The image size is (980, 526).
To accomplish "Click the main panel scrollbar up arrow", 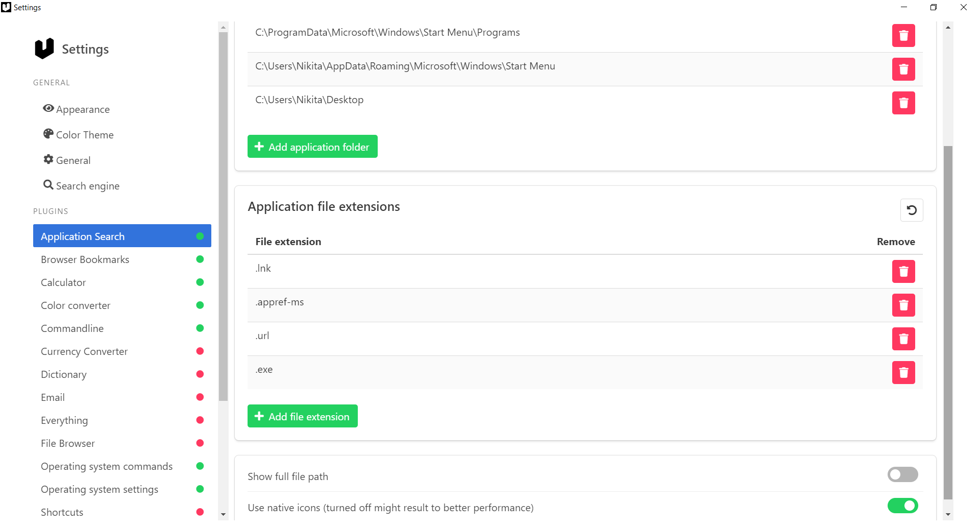I will (948, 27).
